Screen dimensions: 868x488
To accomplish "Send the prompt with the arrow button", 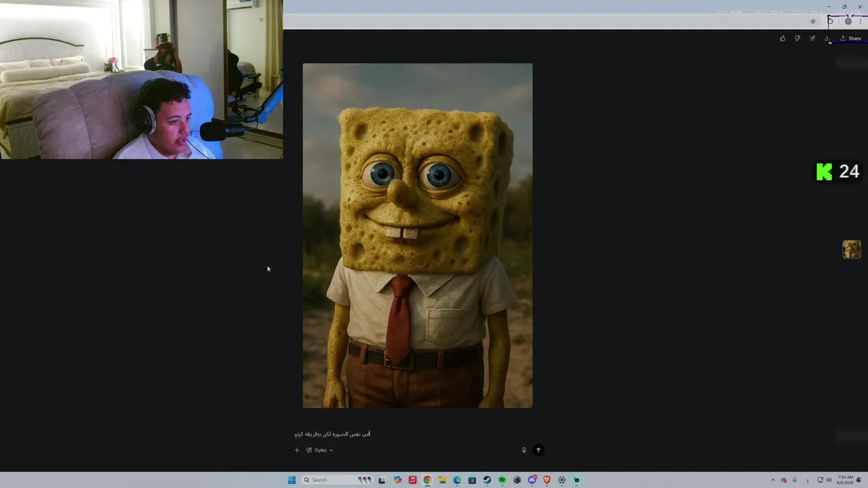I will point(538,450).
